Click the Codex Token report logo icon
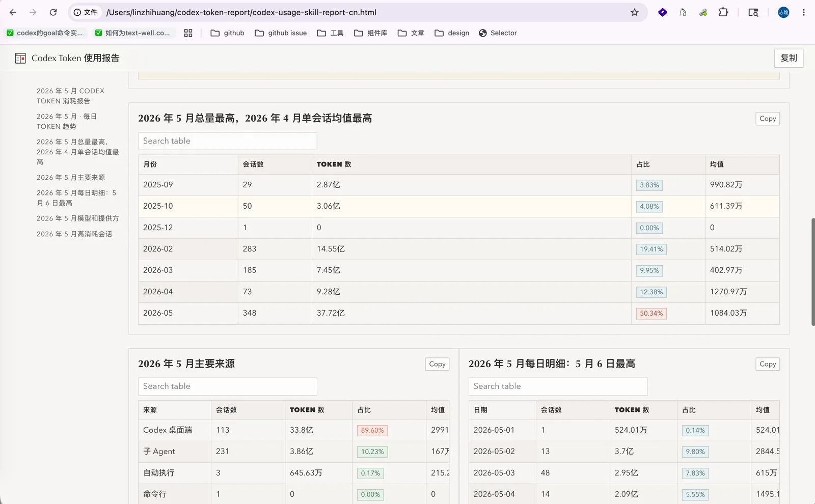This screenshot has height=504, width=815. pos(20,58)
